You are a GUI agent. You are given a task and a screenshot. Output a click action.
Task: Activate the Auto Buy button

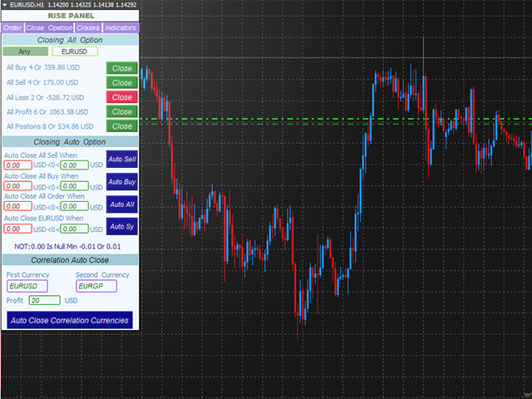122,182
